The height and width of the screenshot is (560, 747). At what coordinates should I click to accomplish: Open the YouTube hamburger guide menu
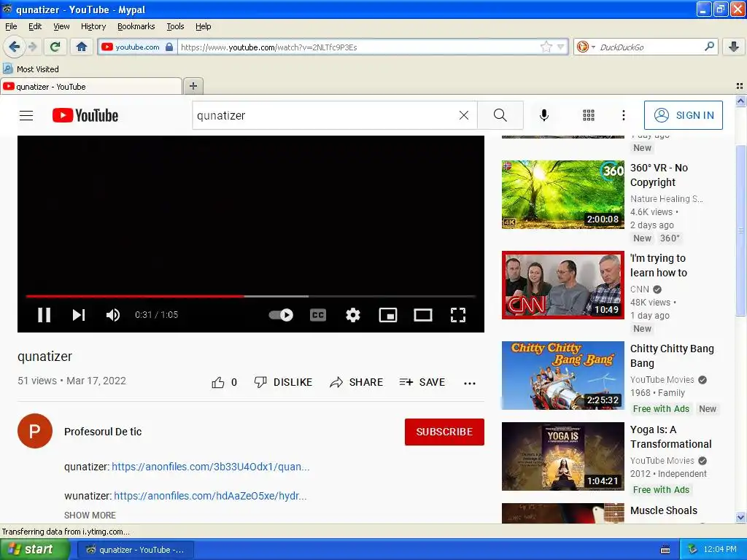click(26, 115)
